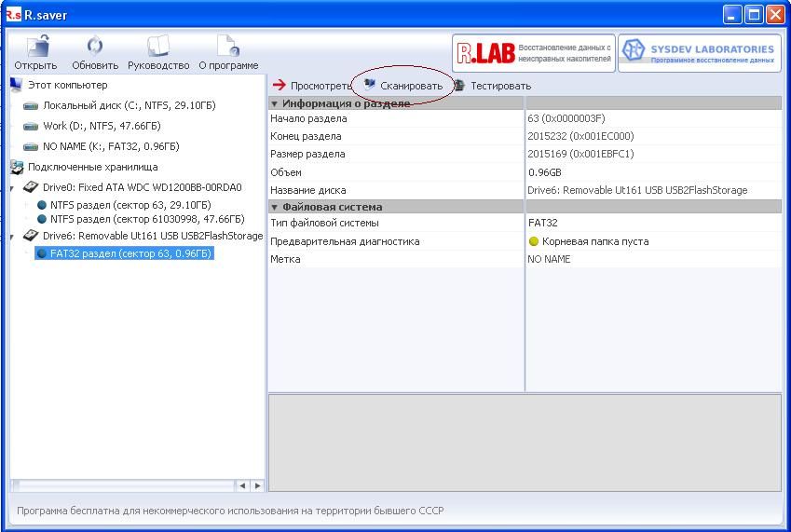This screenshot has width=791, height=532.
Task: Select Work D: NTFS 47.66ГБ disk
Action: 102,126
